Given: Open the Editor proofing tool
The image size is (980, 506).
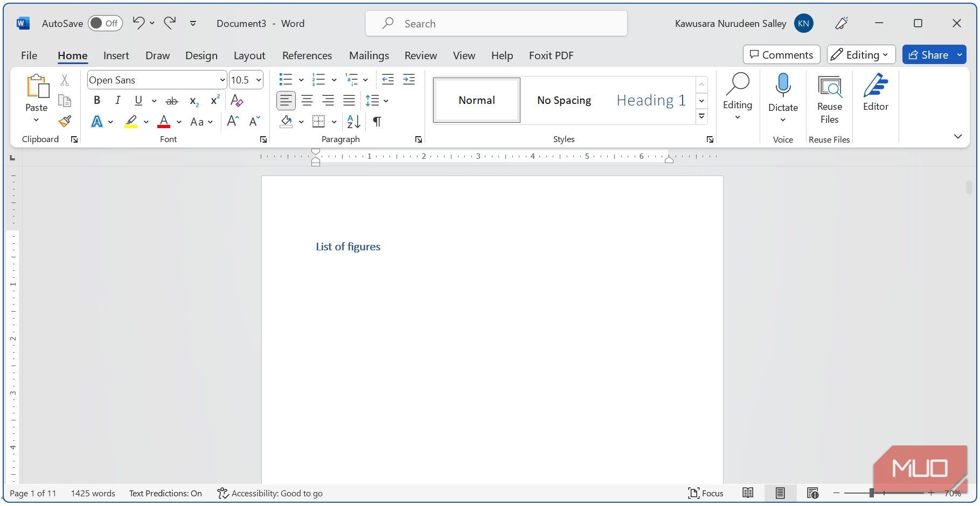Looking at the screenshot, I should pos(875,93).
